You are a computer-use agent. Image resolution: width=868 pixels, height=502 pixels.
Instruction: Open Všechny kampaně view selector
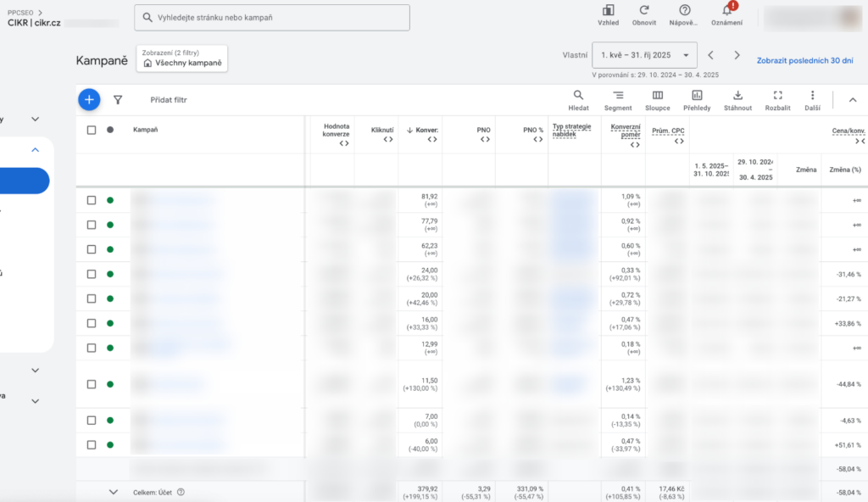tap(182, 59)
